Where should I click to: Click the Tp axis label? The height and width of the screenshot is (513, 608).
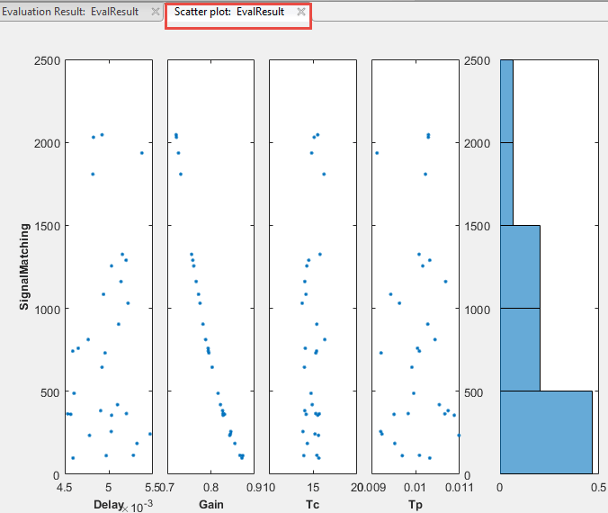(x=415, y=504)
